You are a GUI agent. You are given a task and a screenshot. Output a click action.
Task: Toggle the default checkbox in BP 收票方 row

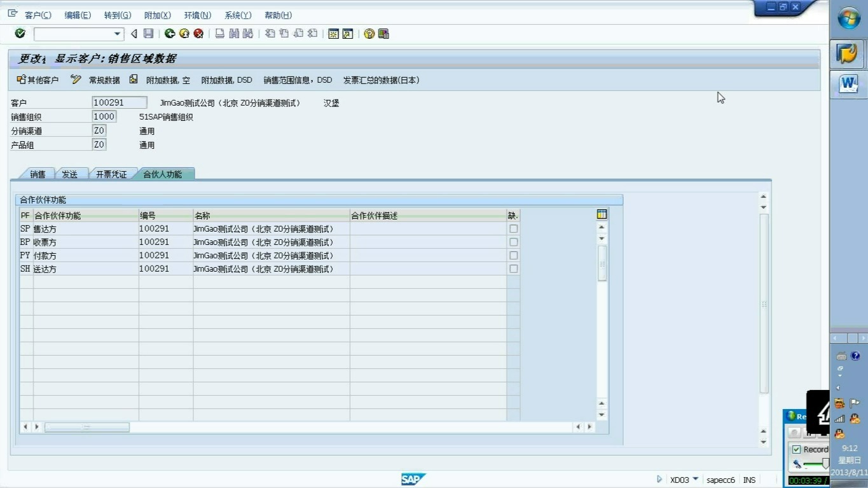[x=513, y=242]
